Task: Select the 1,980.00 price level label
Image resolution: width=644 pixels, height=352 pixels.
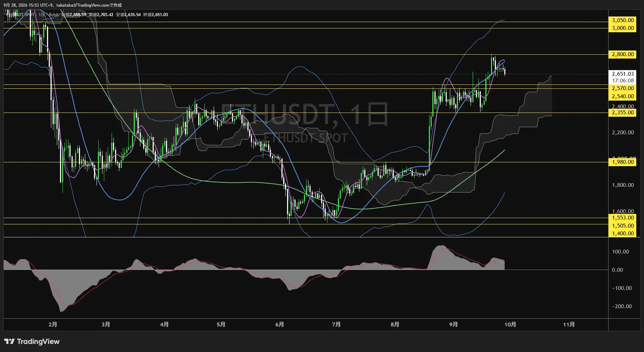Action: tap(623, 162)
